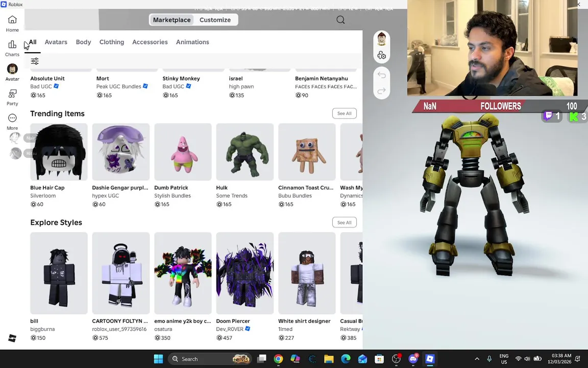588x368 pixels.
Task: Click creator name Stylish Bundles
Action: click(x=173, y=196)
